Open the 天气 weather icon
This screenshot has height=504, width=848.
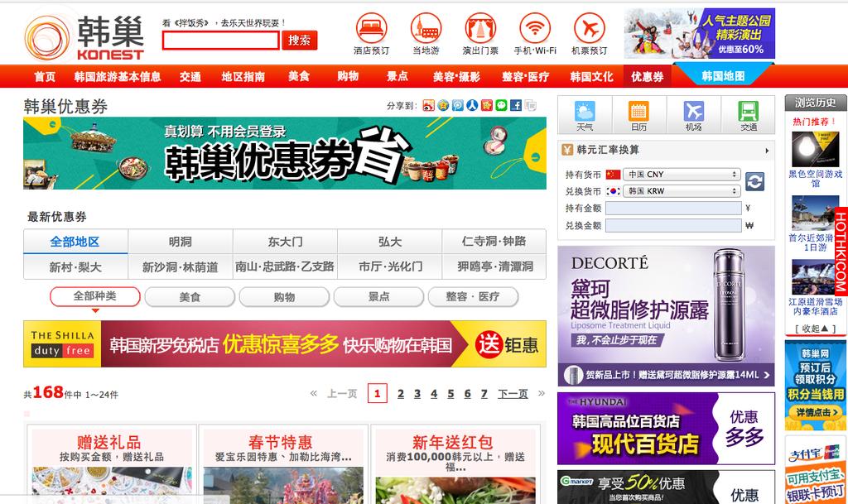click(x=585, y=115)
